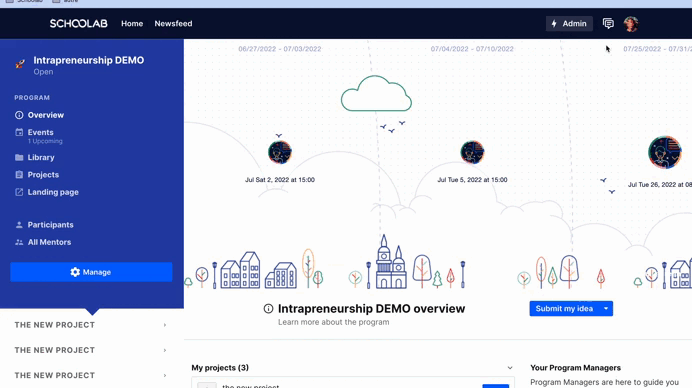
Task: Click the Intrapreneurship DEMO title
Action: (89, 60)
